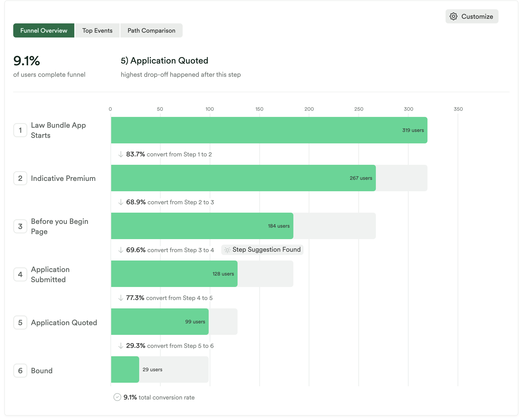521x420 pixels.
Task: Open the Customize button
Action: 472,17
